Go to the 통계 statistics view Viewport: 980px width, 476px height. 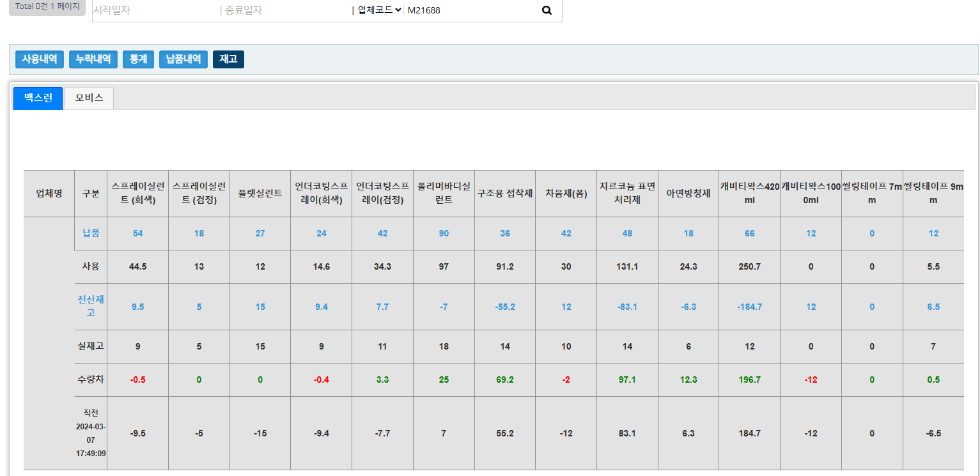point(138,59)
